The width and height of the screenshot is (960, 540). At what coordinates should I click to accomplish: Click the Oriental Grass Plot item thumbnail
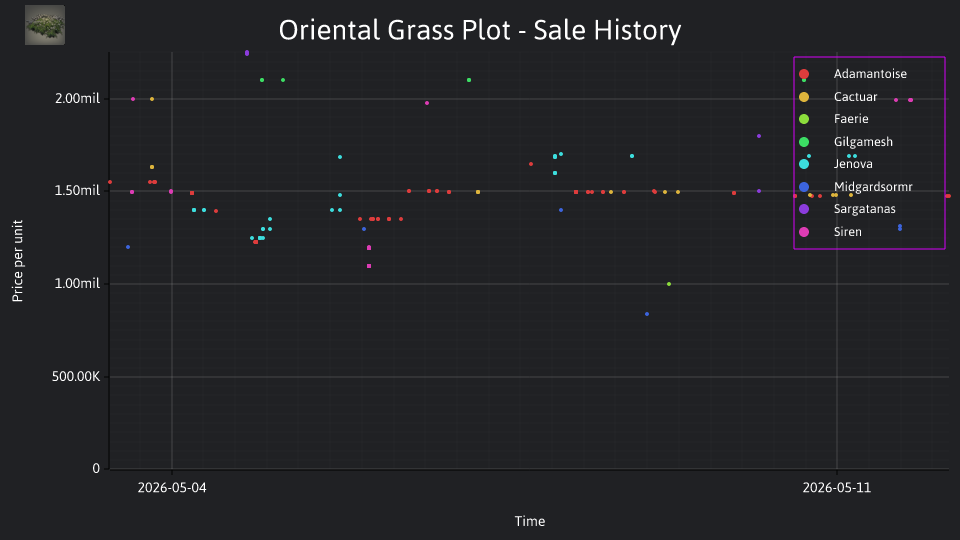(45, 25)
